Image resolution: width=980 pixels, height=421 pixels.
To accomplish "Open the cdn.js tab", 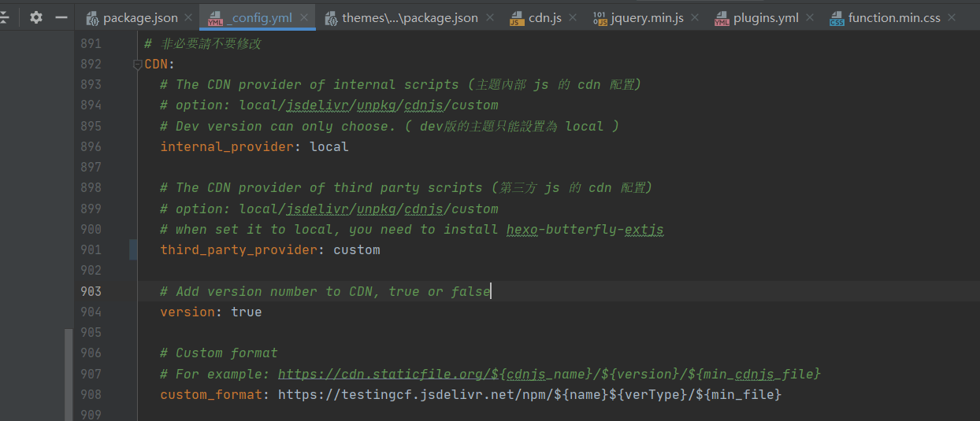I will pyautogui.click(x=544, y=18).
